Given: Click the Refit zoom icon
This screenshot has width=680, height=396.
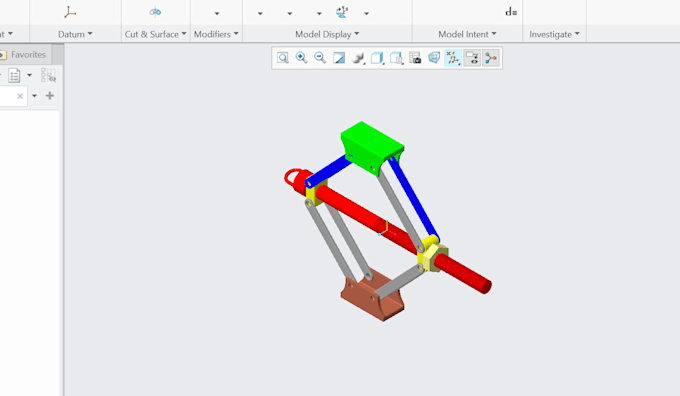Looking at the screenshot, I should point(283,58).
